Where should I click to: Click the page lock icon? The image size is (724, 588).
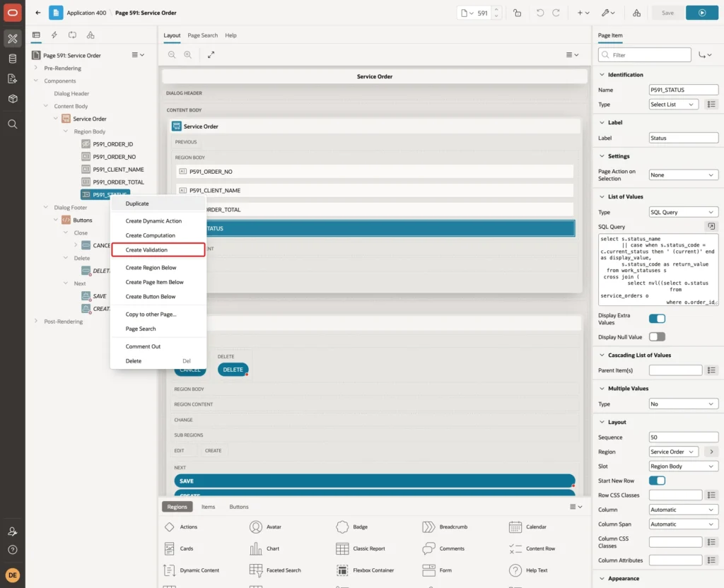coord(517,13)
